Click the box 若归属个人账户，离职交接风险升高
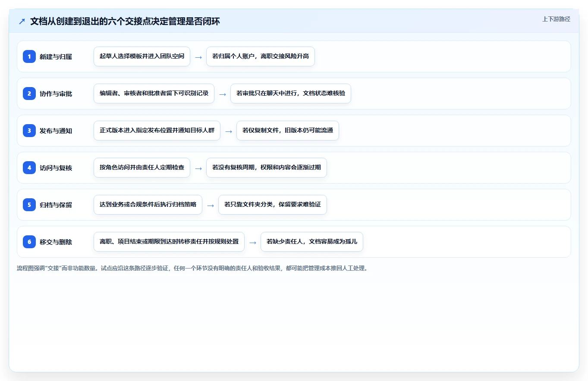 (261, 56)
